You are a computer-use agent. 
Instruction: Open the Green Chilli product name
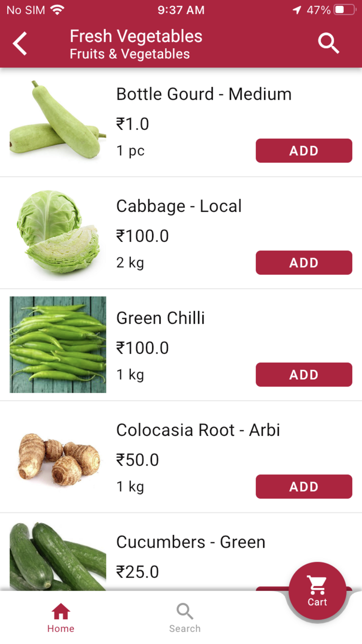pos(160,318)
